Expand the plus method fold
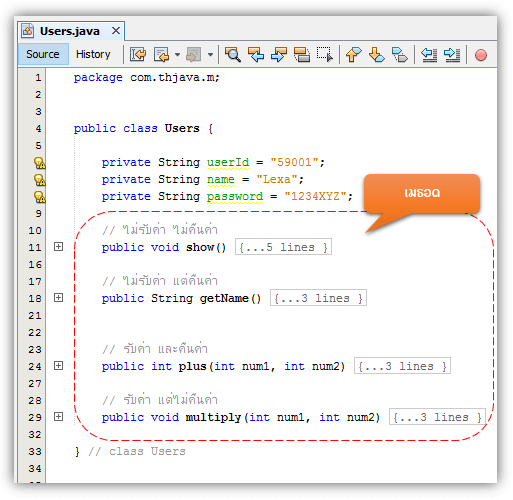 point(58,366)
